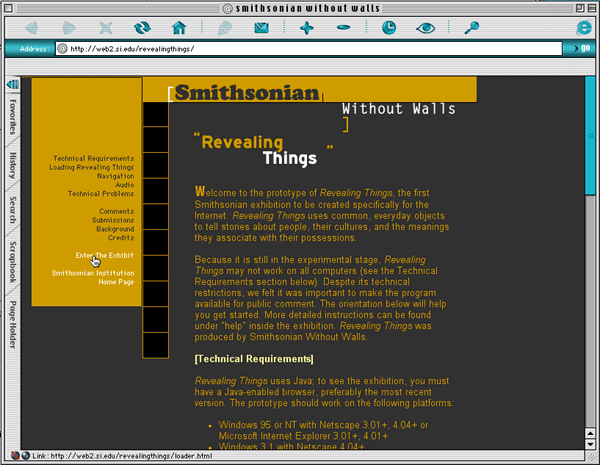Make text smaller with minus icon
This screenshot has width=600, height=465.
(x=344, y=27)
